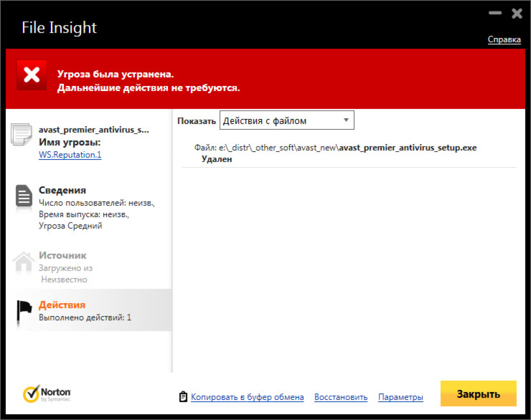This screenshot has height=420, width=531.
Task: Select the Сведения details page icon
Action: [x=24, y=196]
